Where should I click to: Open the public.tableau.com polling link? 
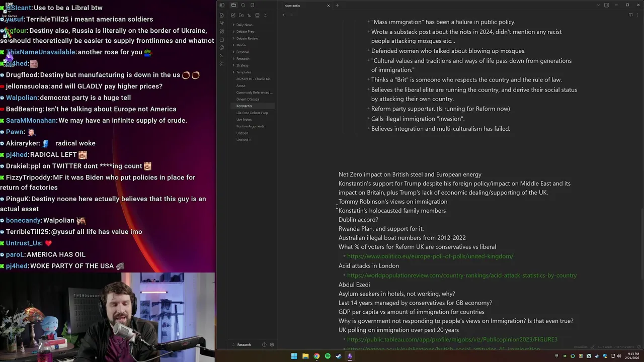pyautogui.click(x=452, y=340)
